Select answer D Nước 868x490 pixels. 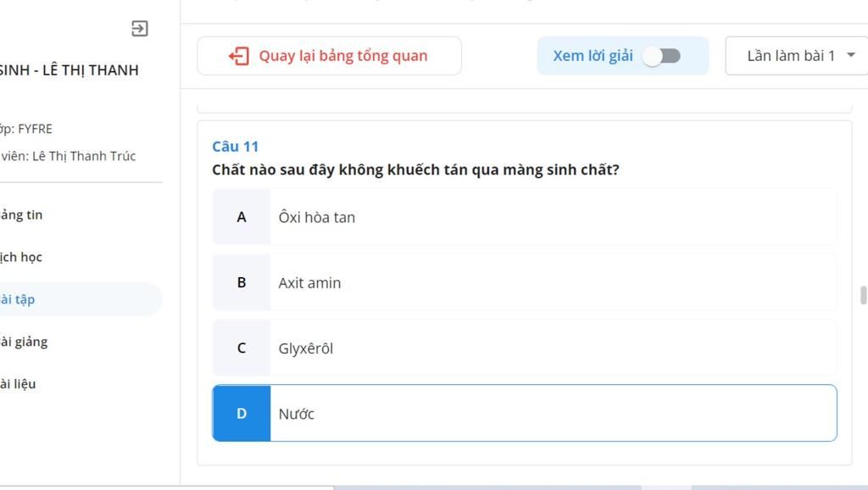click(x=524, y=413)
